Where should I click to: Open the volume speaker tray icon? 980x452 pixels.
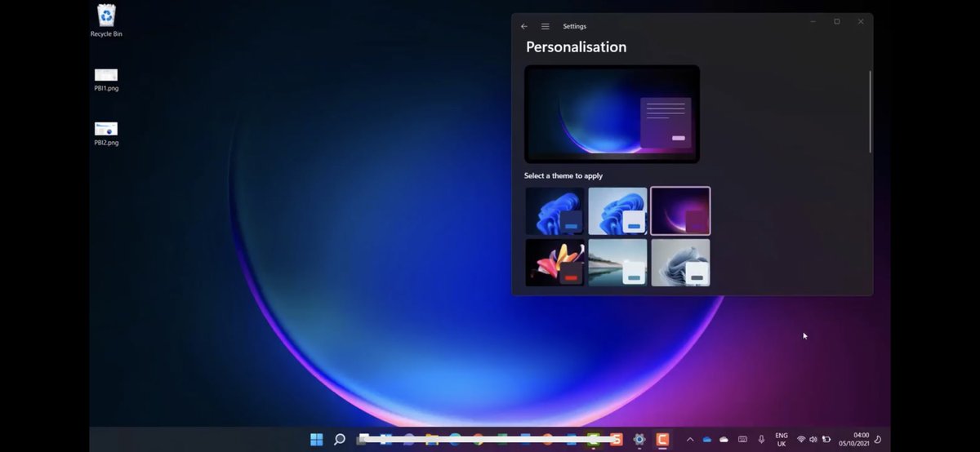point(813,440)
